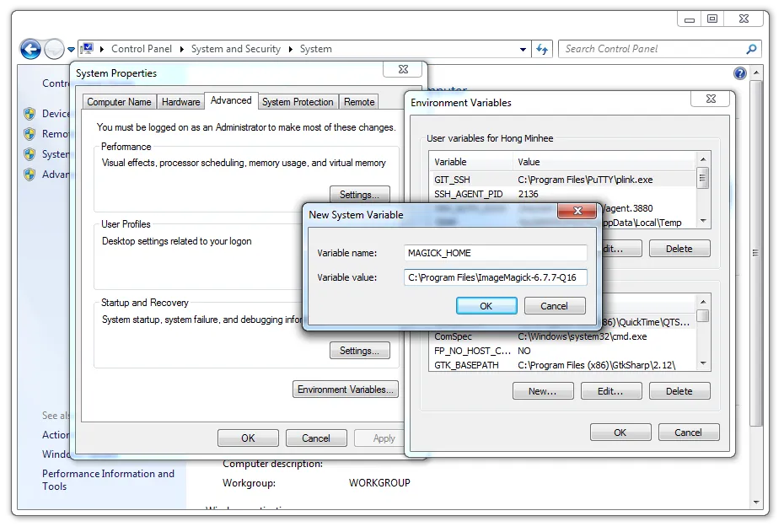Image resolution: width=784 pixels, height=532 pixels.
Task: Click Edit under system variables
Action: [x=611, y=391]
